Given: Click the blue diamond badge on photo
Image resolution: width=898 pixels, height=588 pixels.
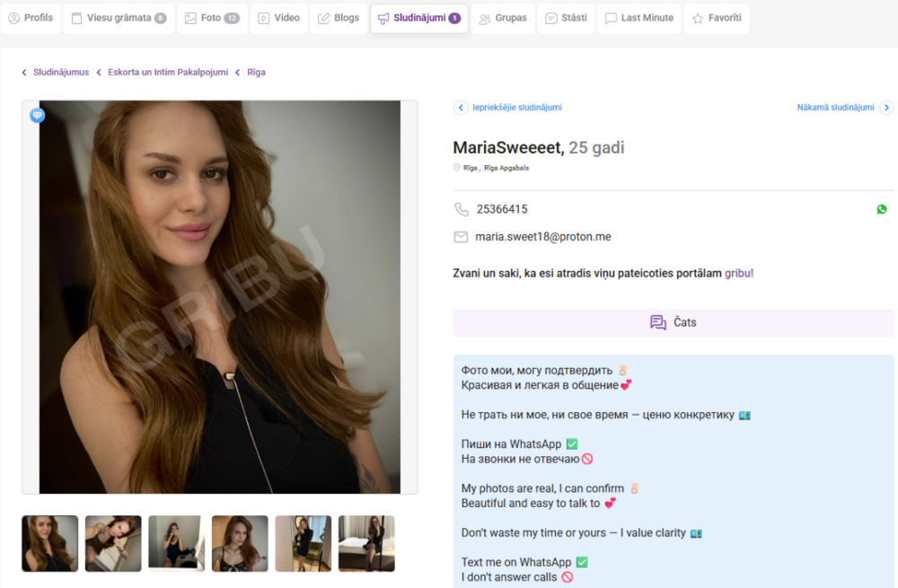Looking at the screenshot, I should click(37, 116).
